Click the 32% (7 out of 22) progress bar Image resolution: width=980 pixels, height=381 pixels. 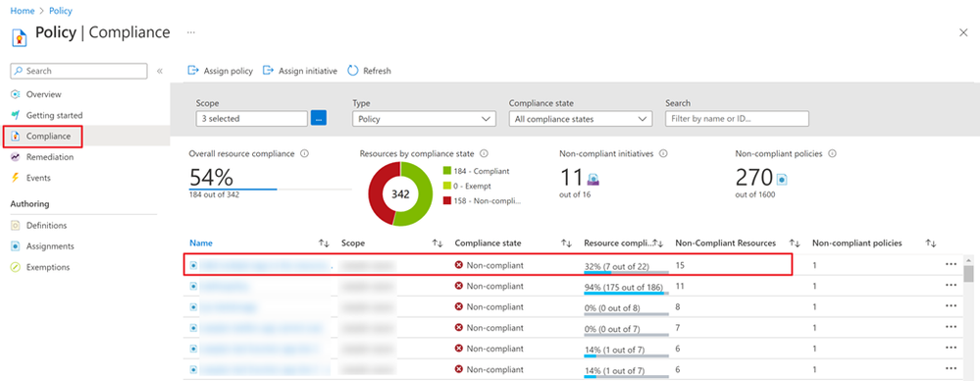pos(626,272)
